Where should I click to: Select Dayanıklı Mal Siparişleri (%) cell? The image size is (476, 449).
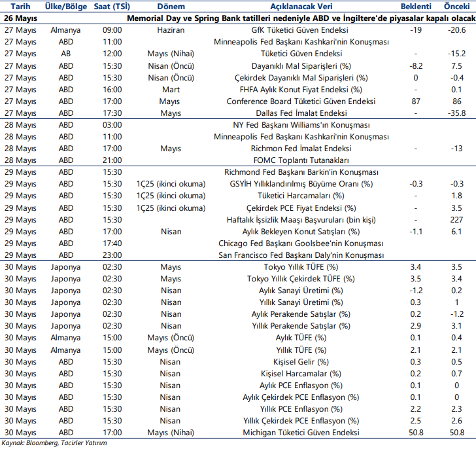coord(301,66)
